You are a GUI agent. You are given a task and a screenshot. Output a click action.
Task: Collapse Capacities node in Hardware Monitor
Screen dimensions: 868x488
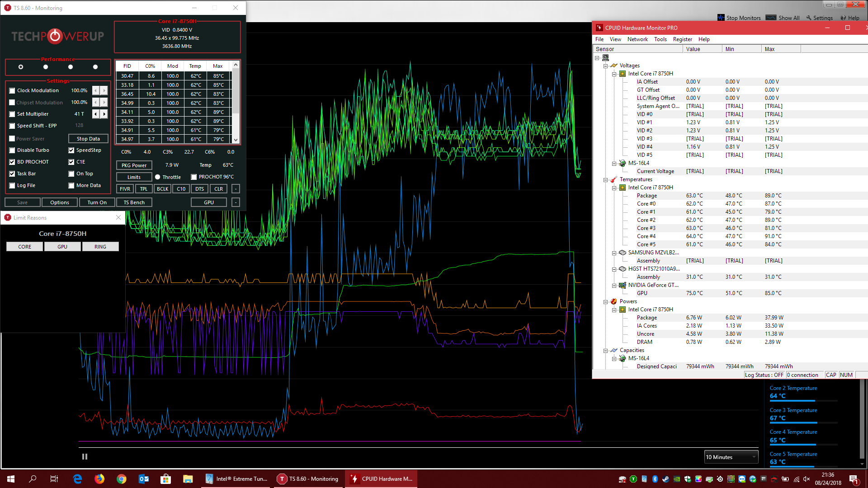coord(605,350)
